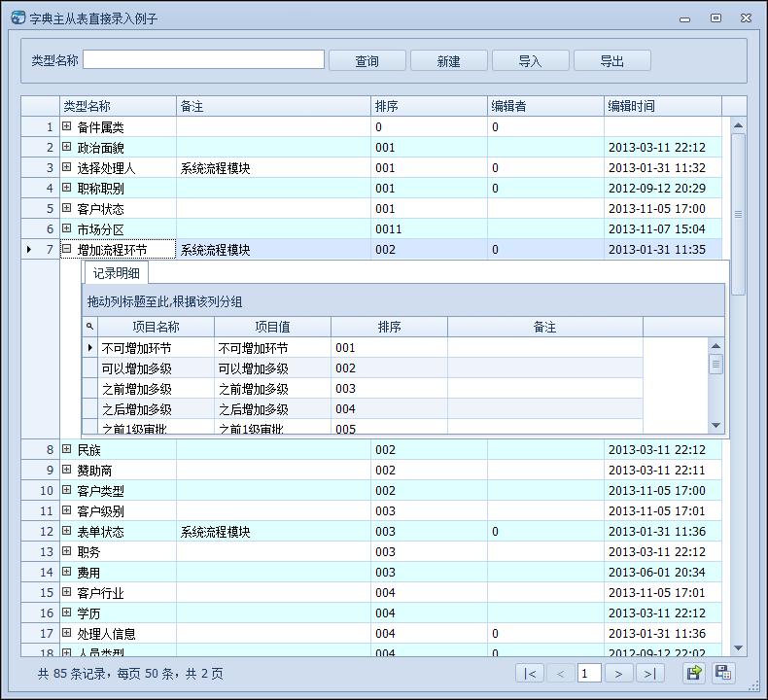The width and height of the screenshot is (768, 700).
Task: Click the detail grid scrollbar thumb
Action: coord(716,364)
